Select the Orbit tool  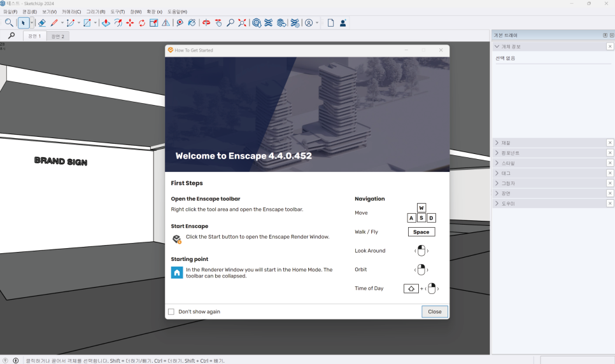point(206,23)
